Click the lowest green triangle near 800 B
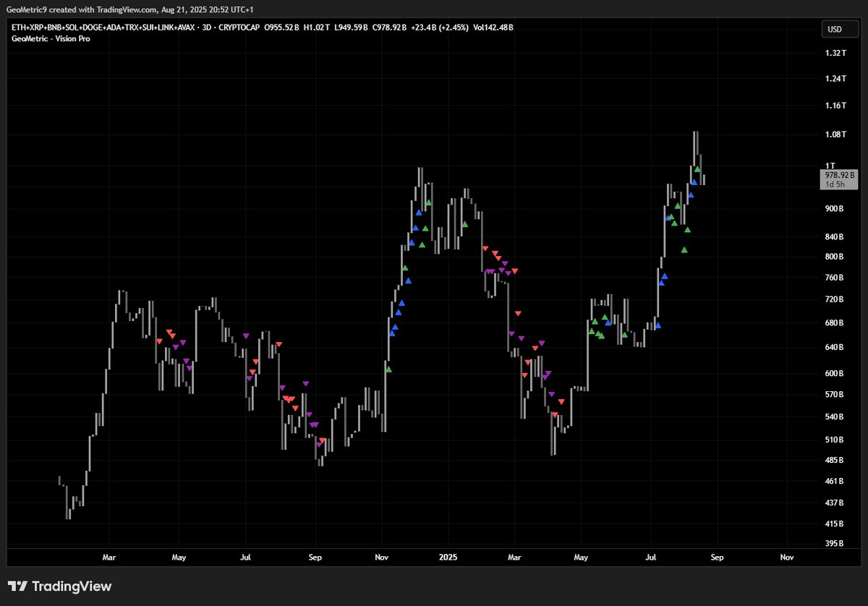The width and height of the screenshot is (868, 606). [684, 249]
